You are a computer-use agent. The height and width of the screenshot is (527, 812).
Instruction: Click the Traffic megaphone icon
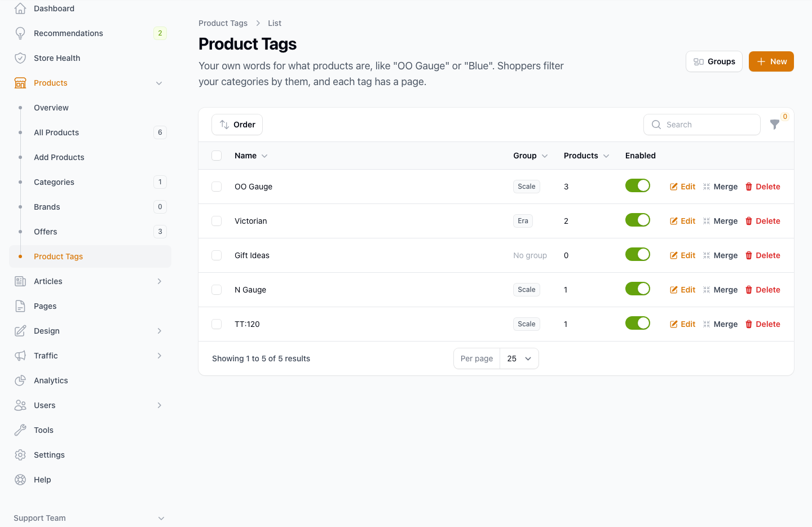[20, 356]
